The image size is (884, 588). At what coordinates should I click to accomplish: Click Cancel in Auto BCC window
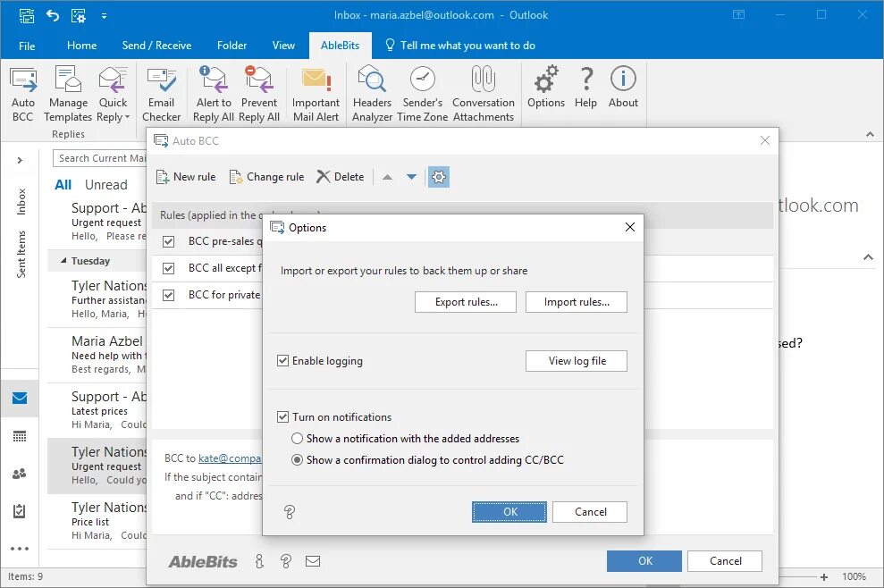725,561
